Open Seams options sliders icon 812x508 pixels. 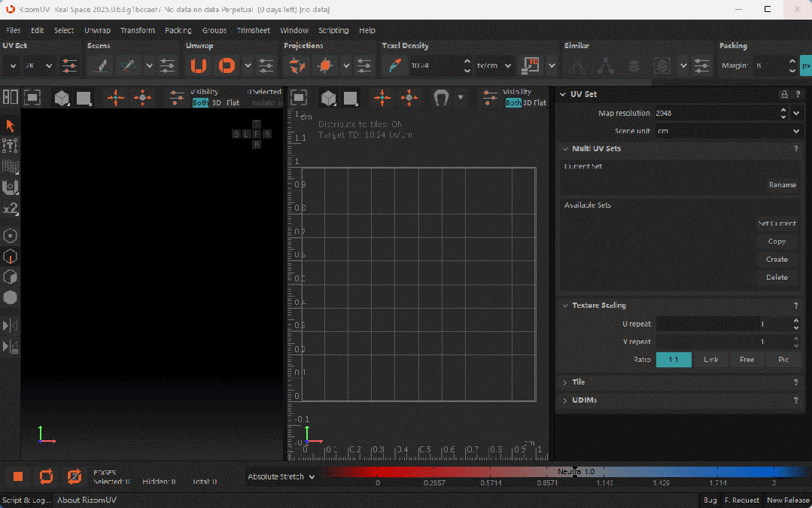click(167, 65)
